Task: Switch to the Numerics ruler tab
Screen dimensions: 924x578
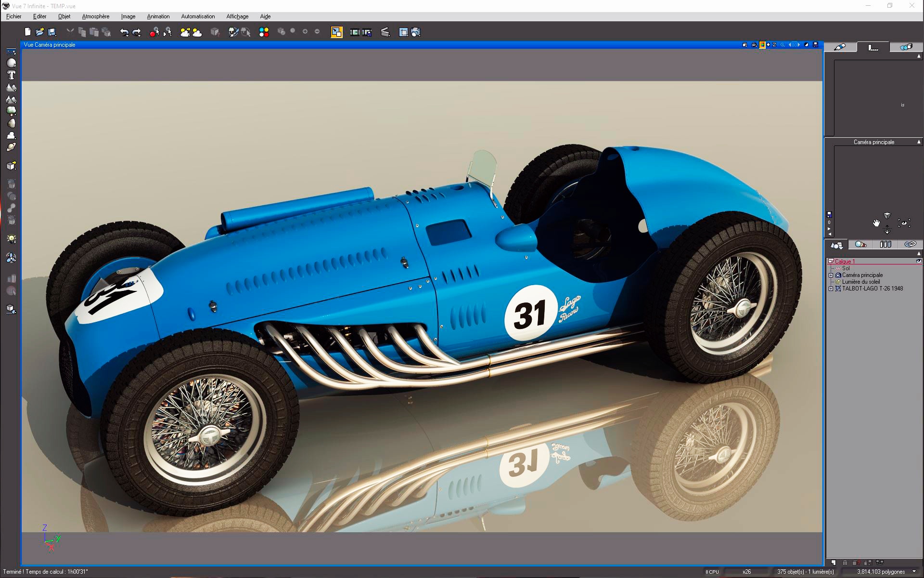Action: pyautogui.click(x=873, y=47)
